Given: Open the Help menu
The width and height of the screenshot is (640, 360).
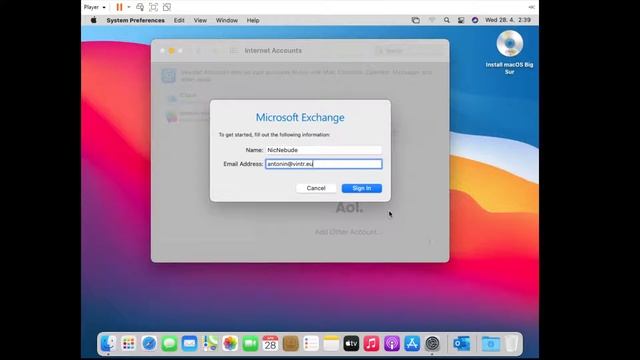Looking at the screenshot, I should [253, 20].
